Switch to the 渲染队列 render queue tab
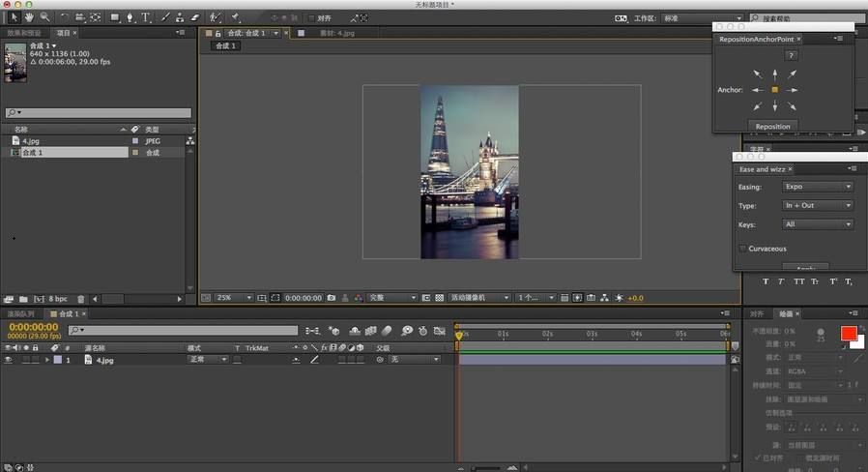 tap(20, 313)
